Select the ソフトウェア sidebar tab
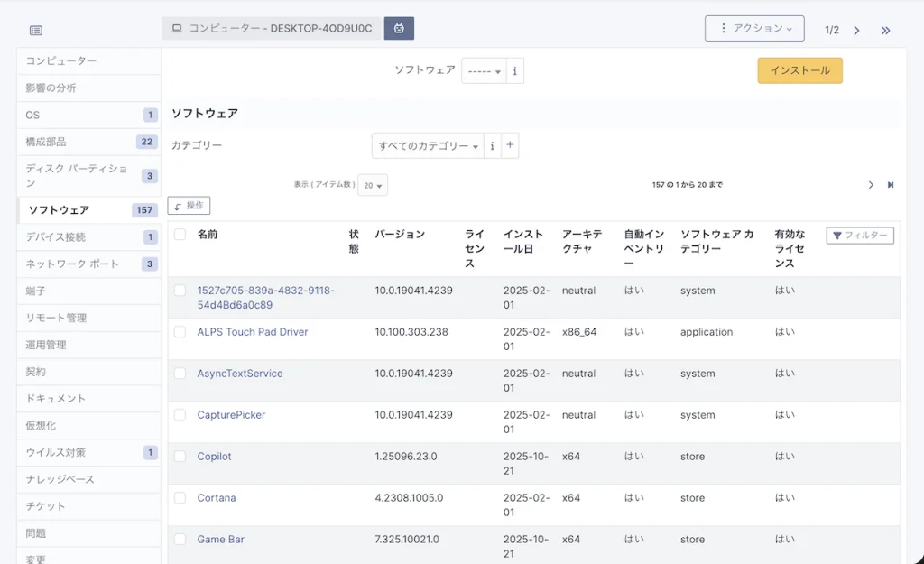The image size is (924, 564). pyautogui.click(x=89, y=209)
